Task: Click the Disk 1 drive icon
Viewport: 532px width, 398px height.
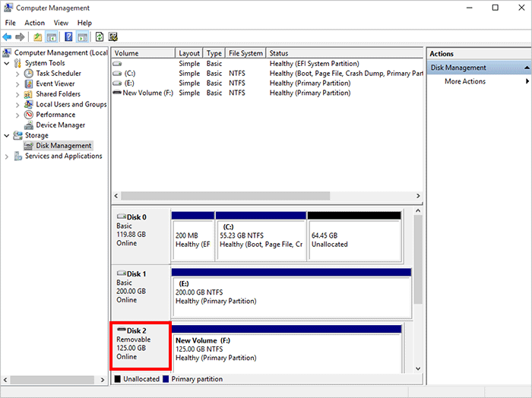Action: pyautogui.click(x=122, y=273)
